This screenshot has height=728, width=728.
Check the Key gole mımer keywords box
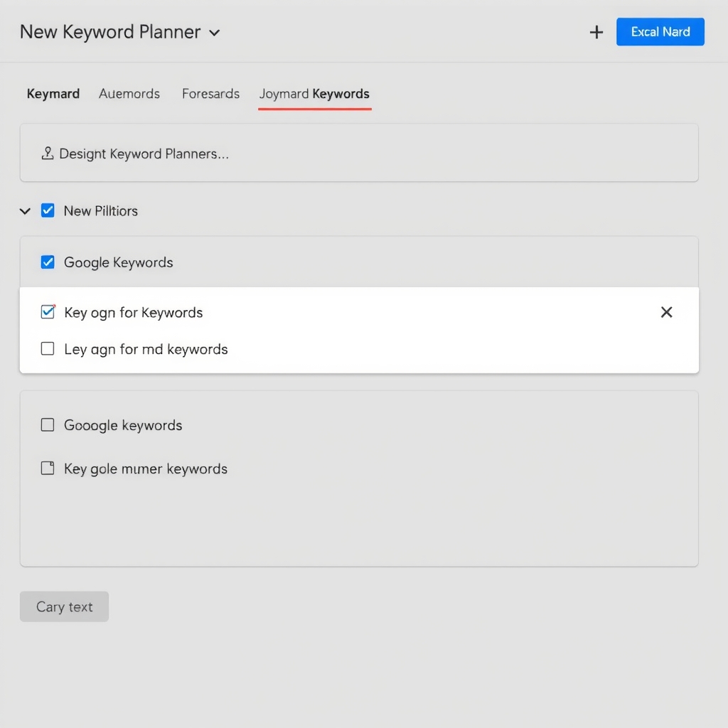click(x=48, y=468)
